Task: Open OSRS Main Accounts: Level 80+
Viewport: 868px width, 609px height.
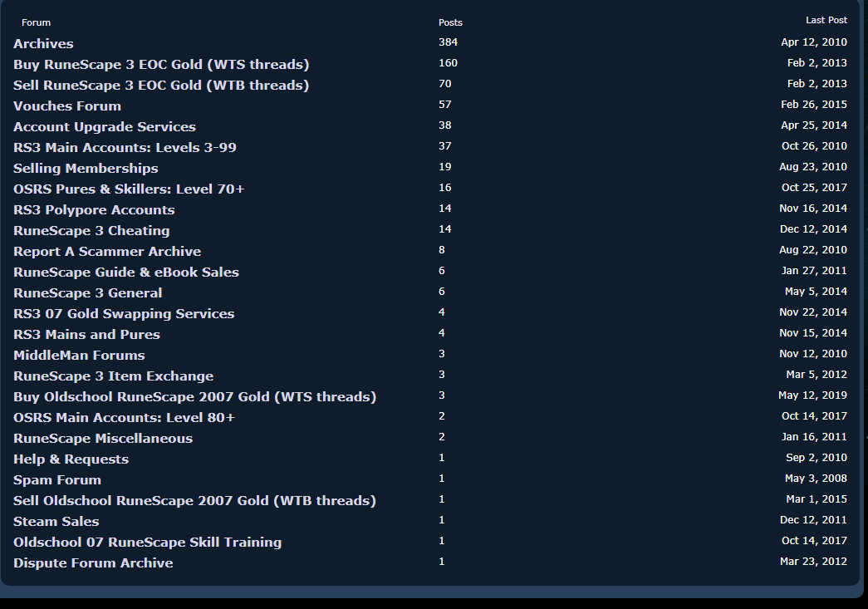Action: [x=124, y=417]
